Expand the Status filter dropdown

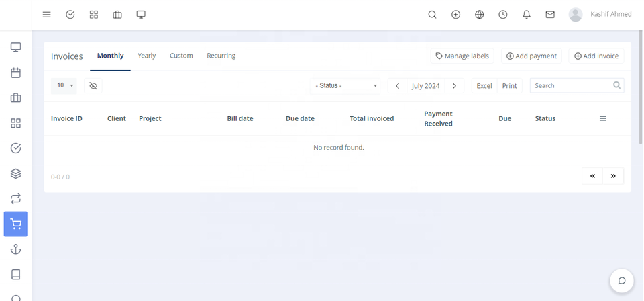pos(345,86)
